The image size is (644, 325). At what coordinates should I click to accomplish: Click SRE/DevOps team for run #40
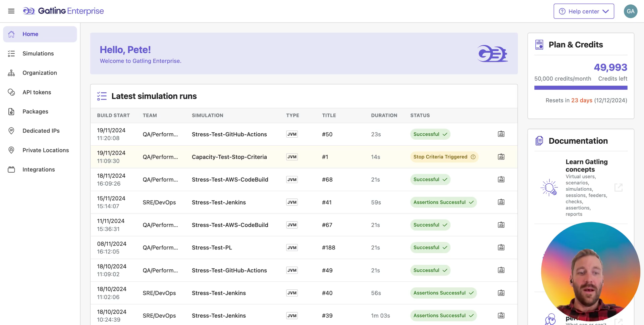click(x=159, y=293)
